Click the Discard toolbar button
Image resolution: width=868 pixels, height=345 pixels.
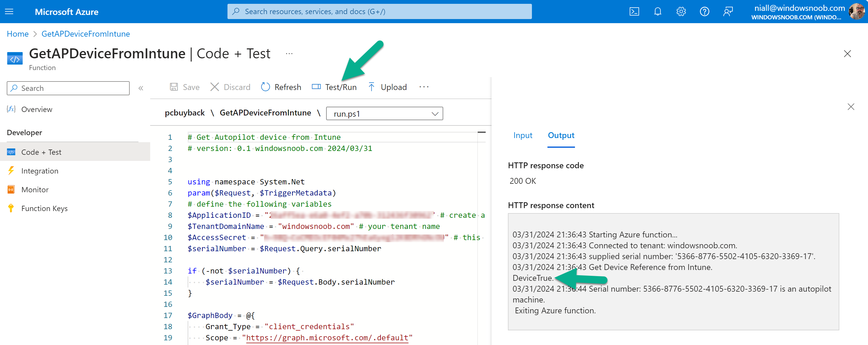(x=230, y=87)
